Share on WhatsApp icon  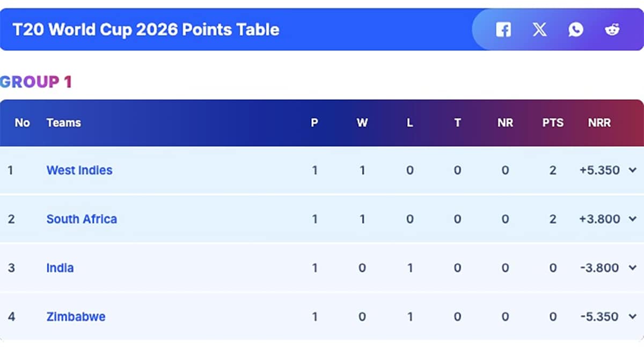(576, 29)
